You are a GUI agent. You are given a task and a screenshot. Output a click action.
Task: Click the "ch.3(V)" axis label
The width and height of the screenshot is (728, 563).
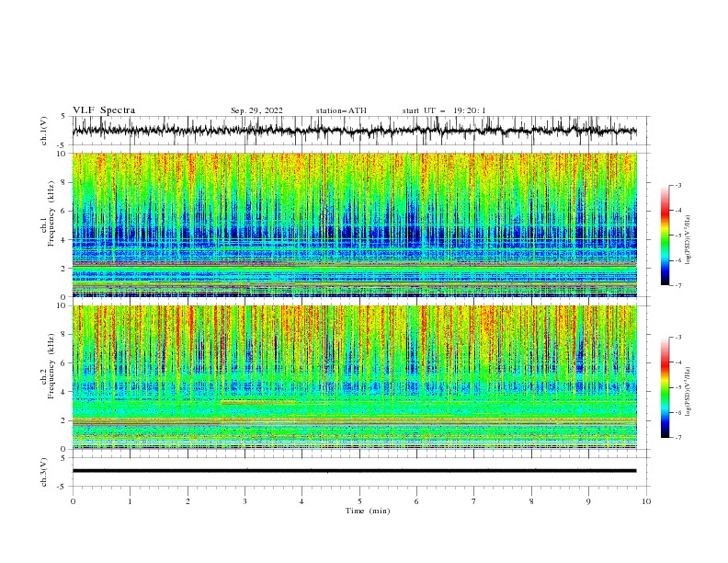click(x=43, y=472)
